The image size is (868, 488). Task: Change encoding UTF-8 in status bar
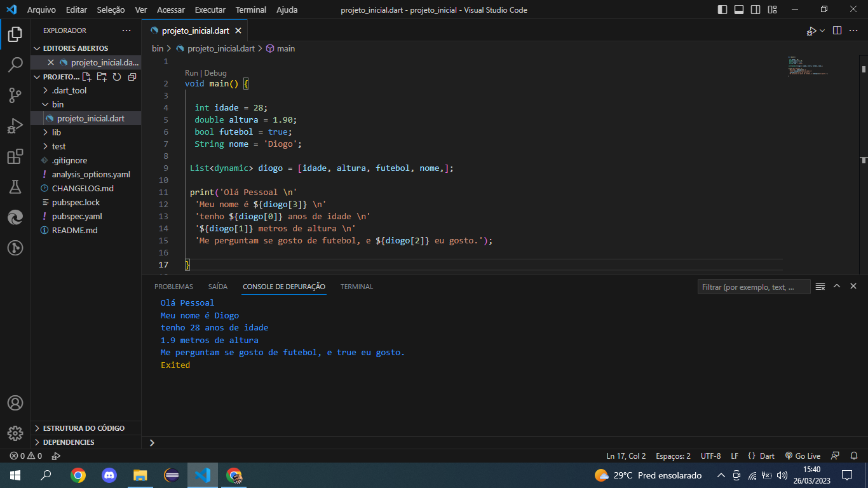tap(710, 456)
